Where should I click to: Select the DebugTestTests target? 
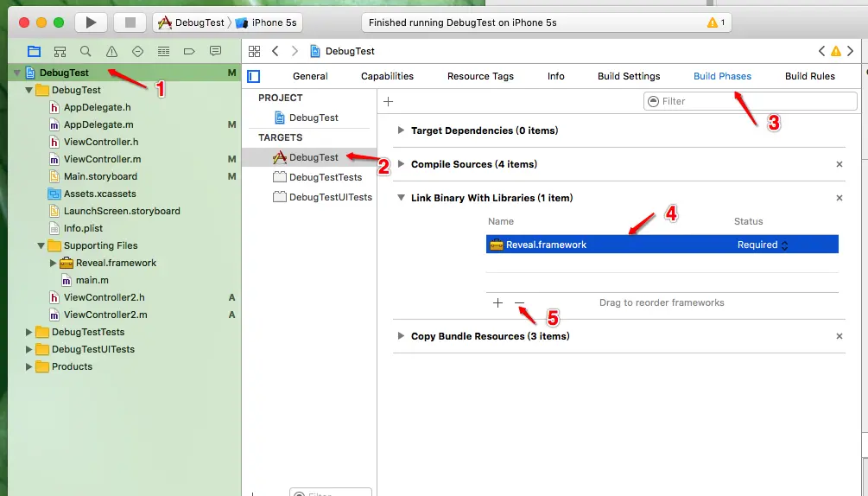[317, 177]
